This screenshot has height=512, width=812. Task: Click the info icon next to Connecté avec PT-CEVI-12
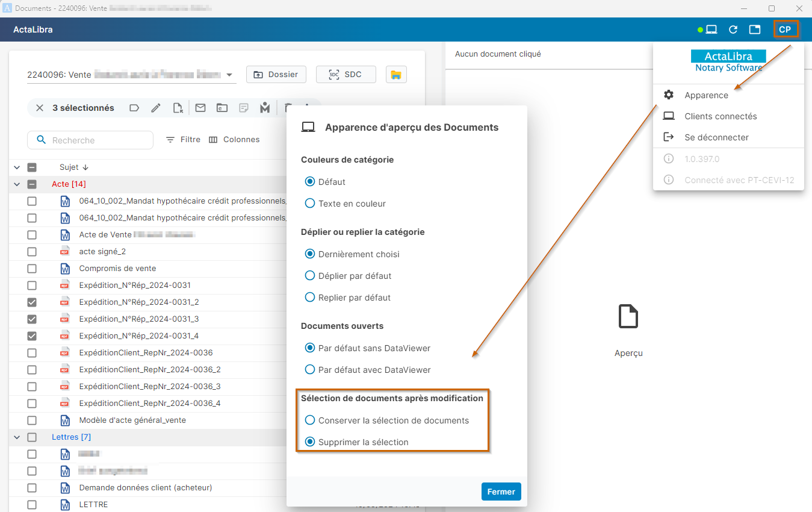tap(668, 180)
